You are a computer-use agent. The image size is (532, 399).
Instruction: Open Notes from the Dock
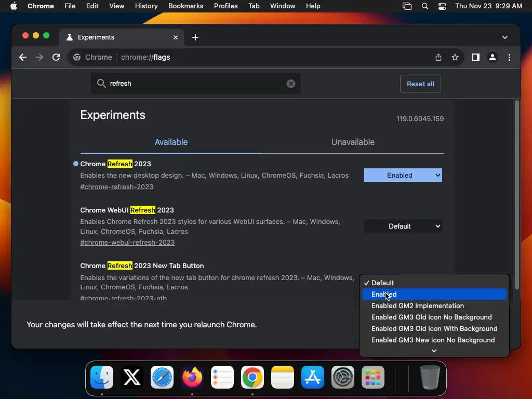(283, 377)
